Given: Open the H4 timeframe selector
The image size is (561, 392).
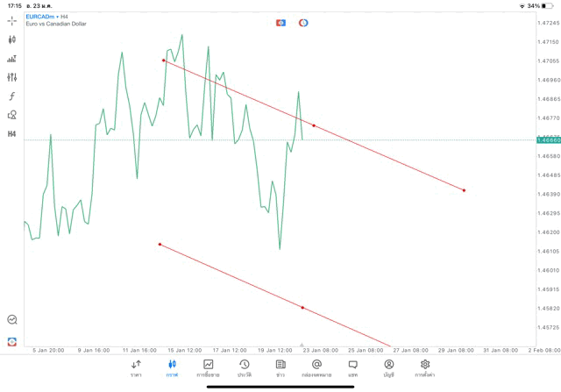Looking at the screenshot, I should tap(12, 134).
